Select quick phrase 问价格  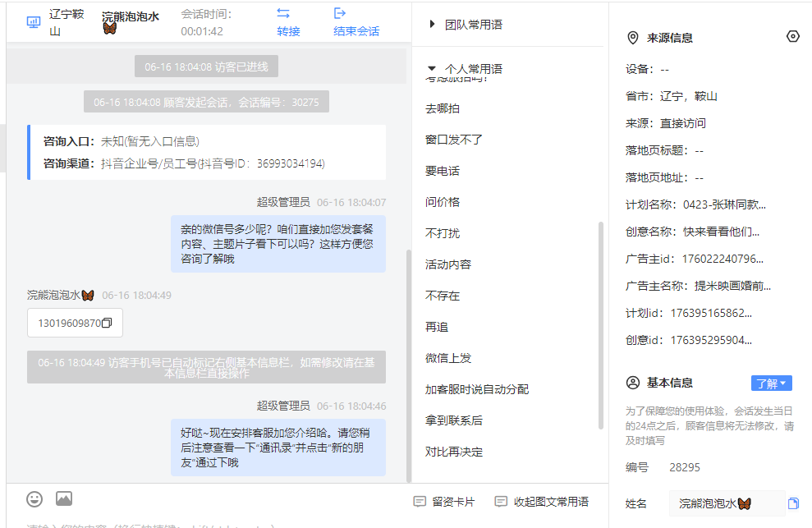[x=443, y=202]
